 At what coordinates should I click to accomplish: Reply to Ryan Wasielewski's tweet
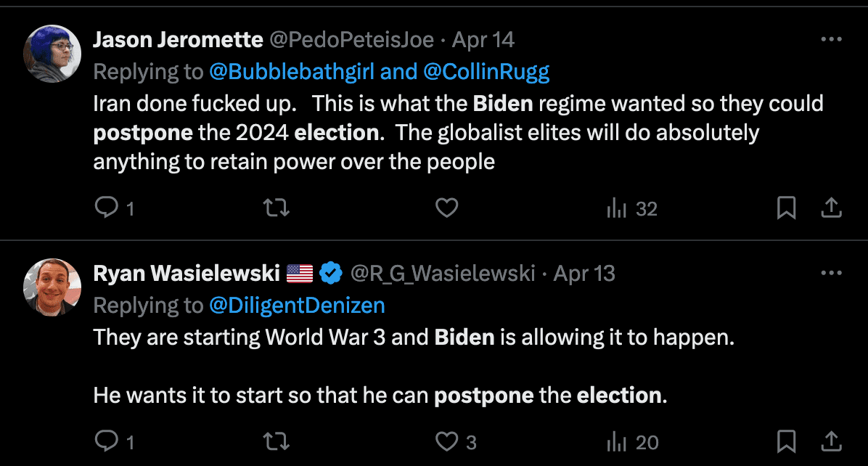pos(107,441)
